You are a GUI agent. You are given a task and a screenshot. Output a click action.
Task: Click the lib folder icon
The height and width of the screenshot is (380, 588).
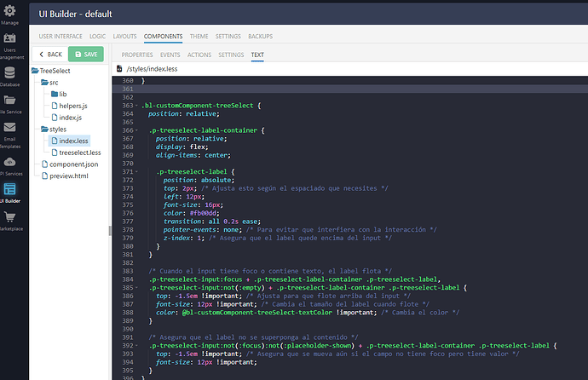55,94
